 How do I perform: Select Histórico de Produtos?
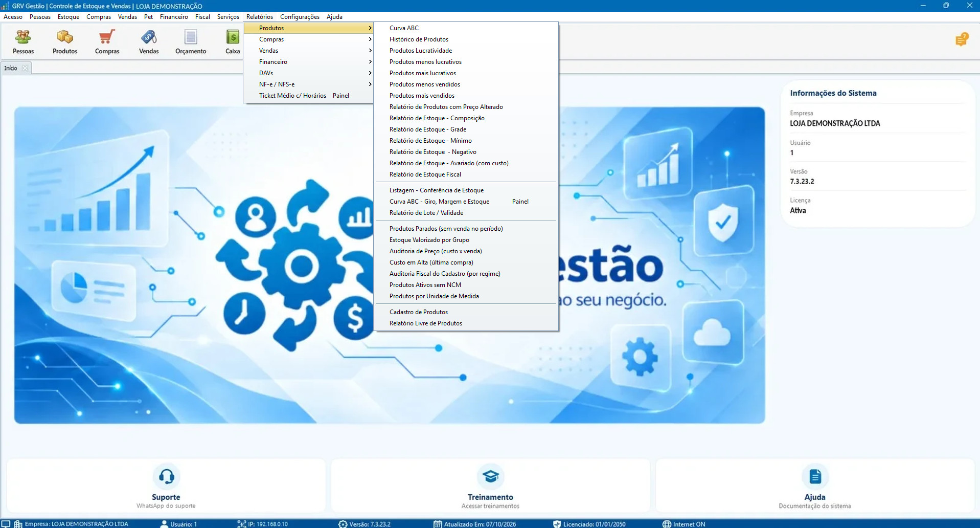tap(466, 39)
